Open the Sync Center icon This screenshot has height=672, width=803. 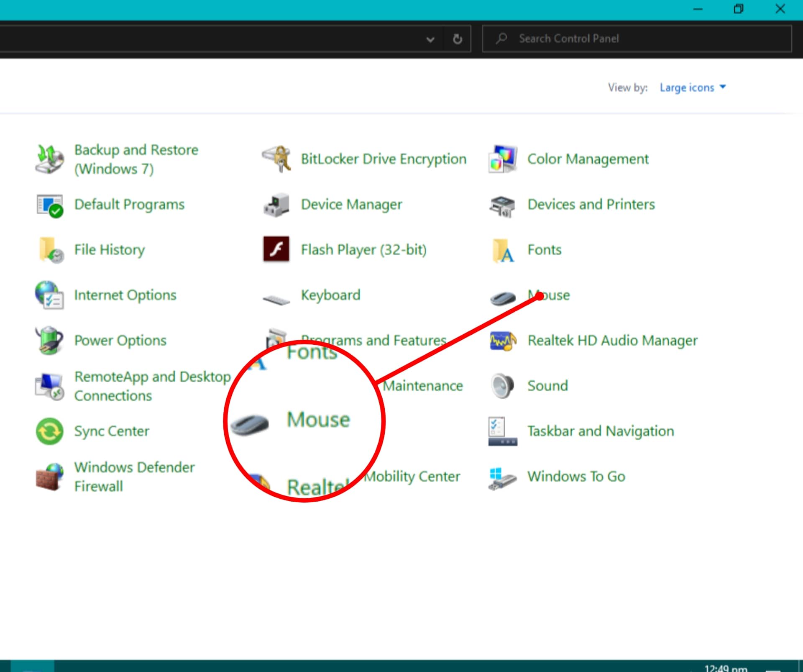[49, 431]
